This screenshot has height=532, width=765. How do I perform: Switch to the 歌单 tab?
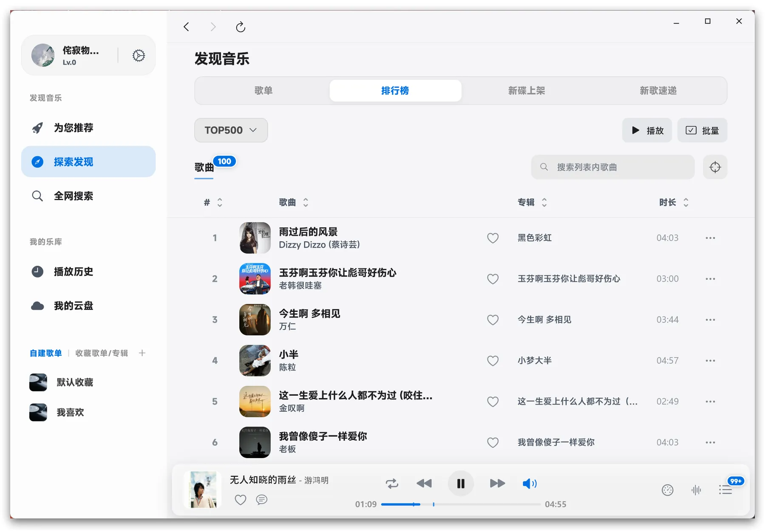tap(263, 91)
